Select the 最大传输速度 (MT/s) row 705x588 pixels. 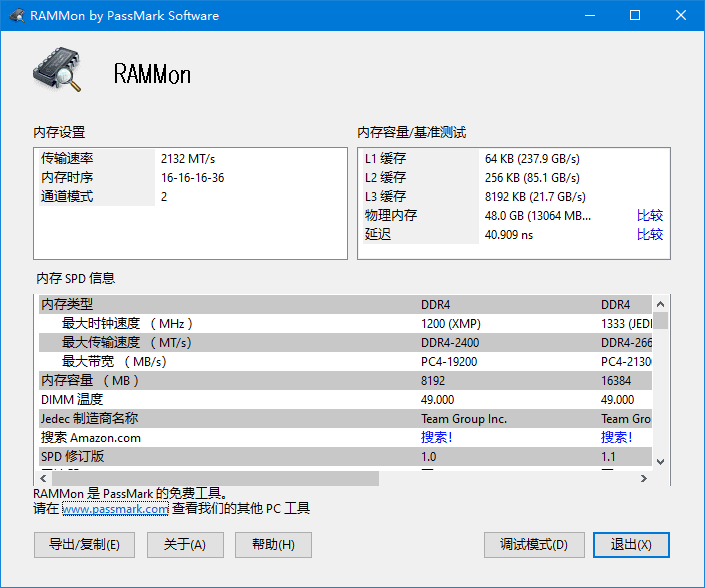pos(346,342)
